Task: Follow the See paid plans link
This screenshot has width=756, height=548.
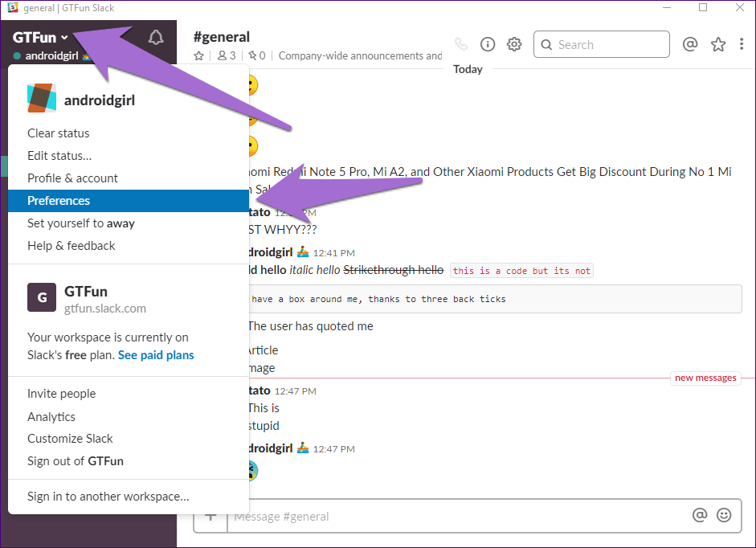Action: pyautogui.click(x=156, y=355)
